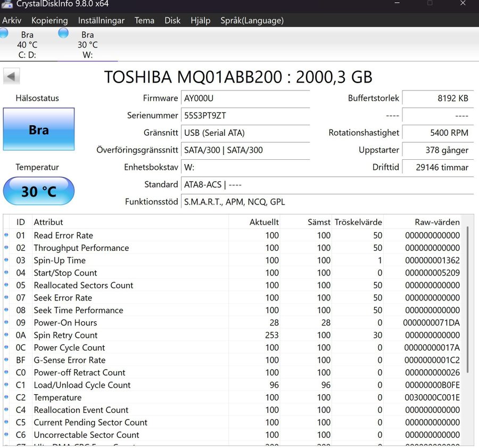Click the status dot for Spin Retry Count
Screen dimensions: 479x448
(x=6, y=335)
